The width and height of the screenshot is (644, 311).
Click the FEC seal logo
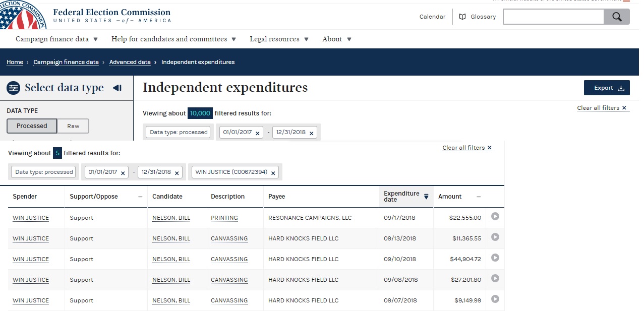[x=22, y=14]
